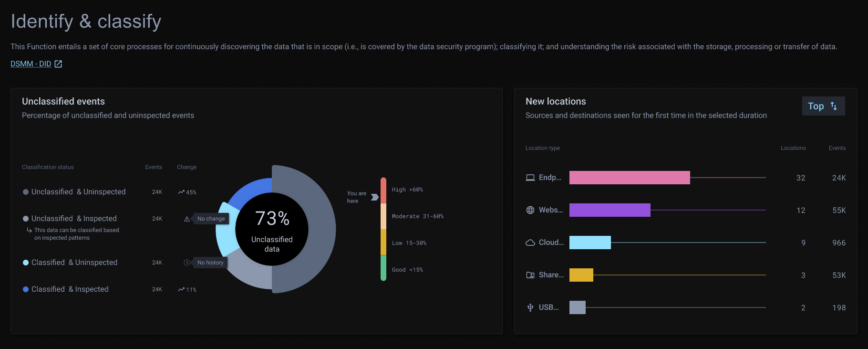This screenshot has width=868, height=349.
Task: Toggle the Top sort button
Action: coord(823,106)
